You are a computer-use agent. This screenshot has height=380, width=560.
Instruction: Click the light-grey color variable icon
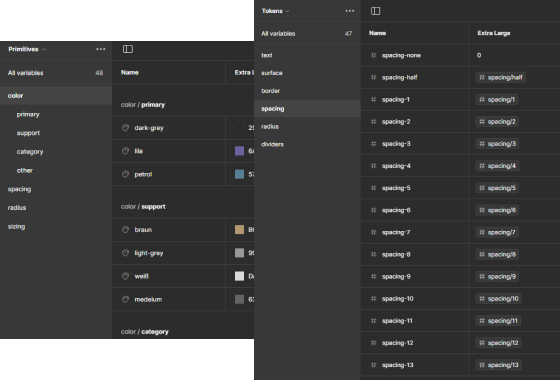(x=125, y=253)
